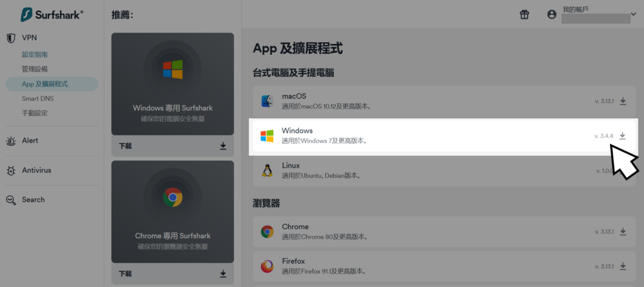Click the Chrome row title
Screen dimensions: 644x287
296,227
